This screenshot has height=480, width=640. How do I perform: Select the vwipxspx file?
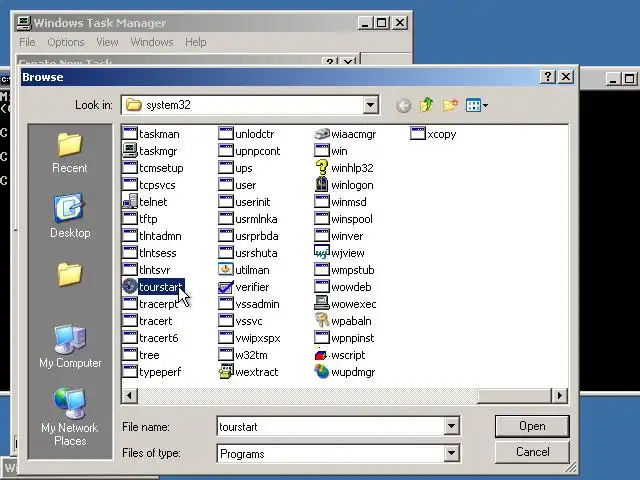click(x=249, y=338)
